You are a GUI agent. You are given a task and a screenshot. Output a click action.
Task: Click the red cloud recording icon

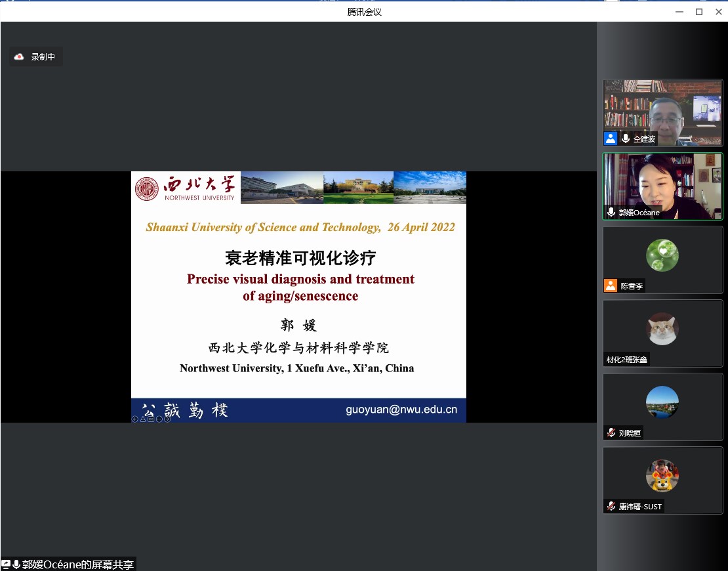[20, 57]
